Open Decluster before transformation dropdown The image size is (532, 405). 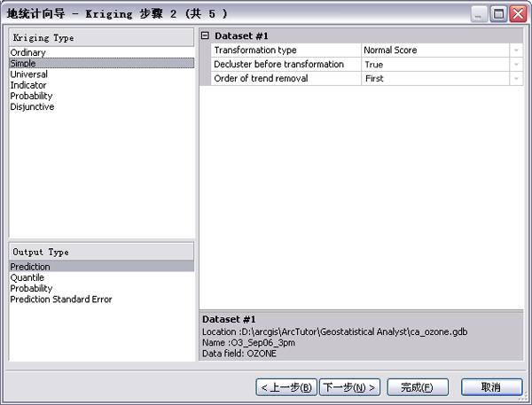point(516,65)
